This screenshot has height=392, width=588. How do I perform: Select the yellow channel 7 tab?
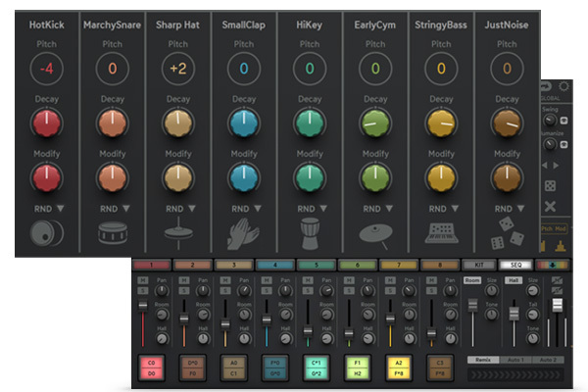tap(399, 266)
